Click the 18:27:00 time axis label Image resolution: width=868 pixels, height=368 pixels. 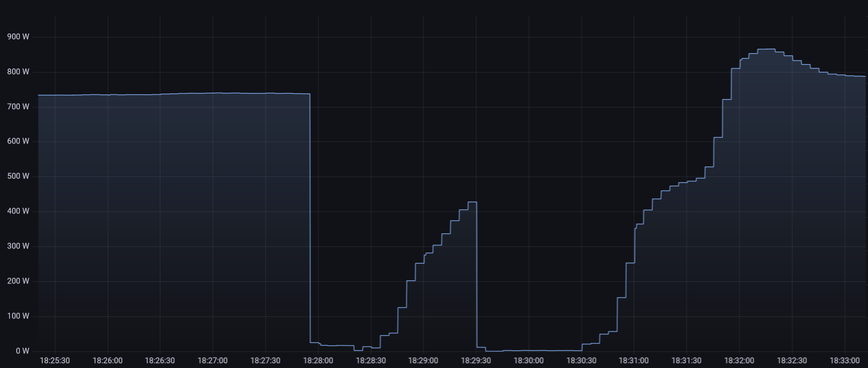tap(213, 361)
